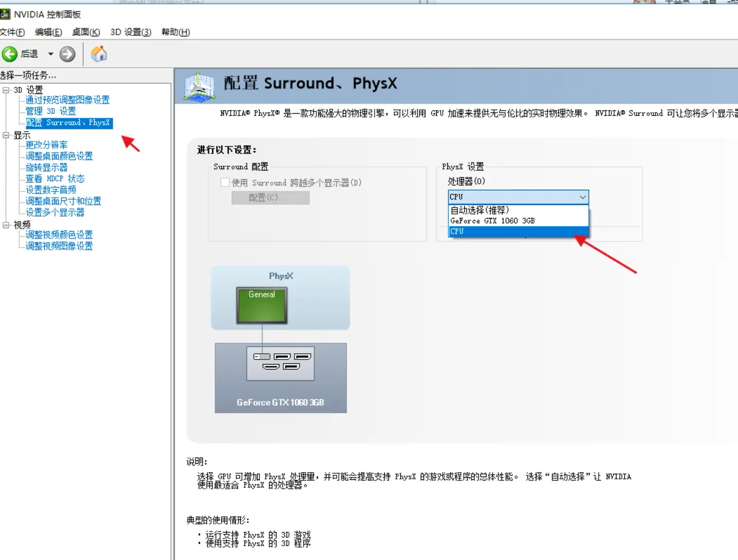Open 调整视频颜色设置 task
Viewport: 738px width, 560px height.
tap(59, 235)
